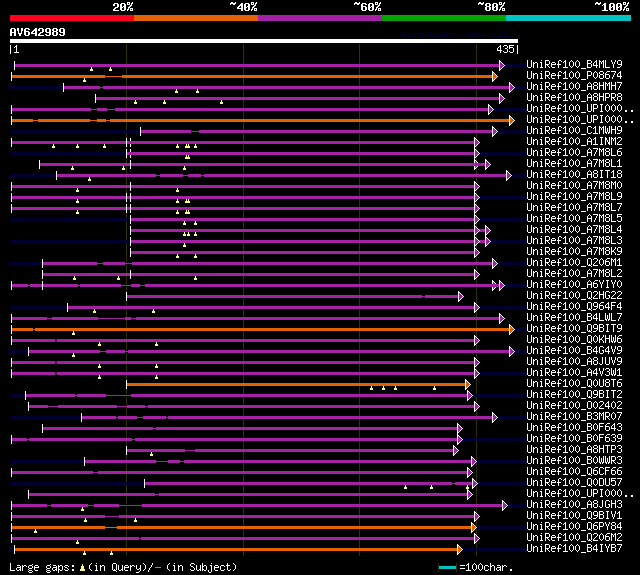This screenshot has width=640, height=575.
Task: Select hit label UniRef100_A8HMH7
Action: (574, 87)
